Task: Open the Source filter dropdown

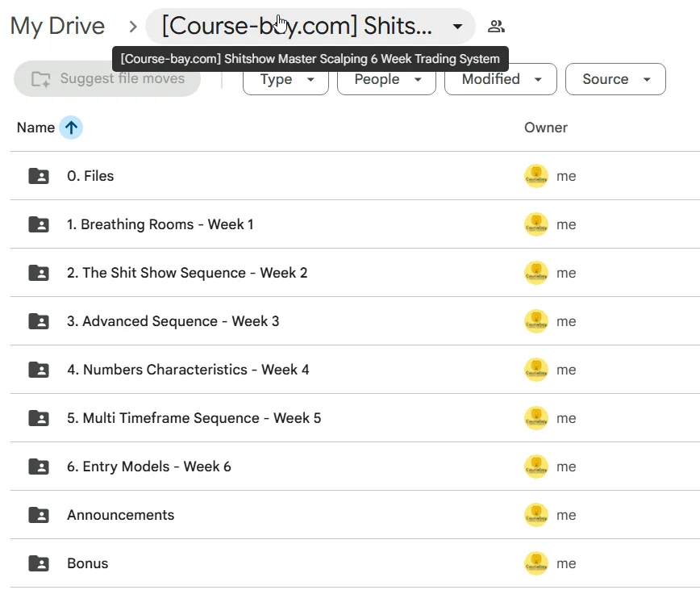Action: 615,79
